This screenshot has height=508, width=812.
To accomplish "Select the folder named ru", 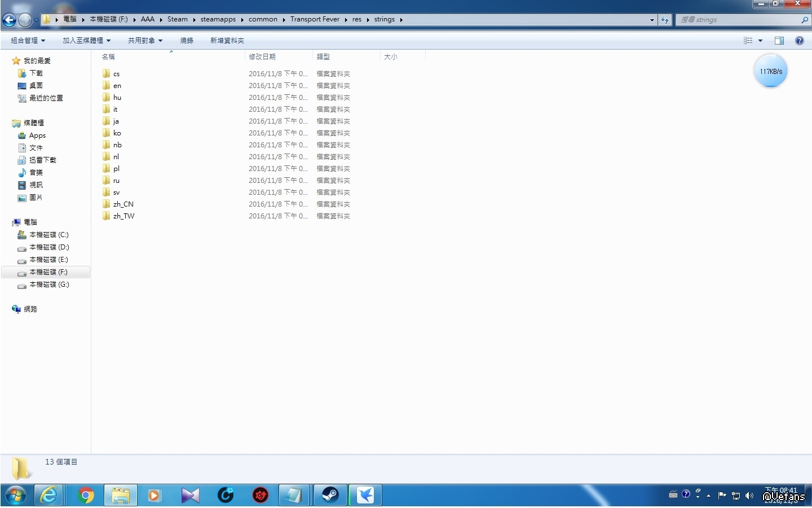I will [116, 181].
